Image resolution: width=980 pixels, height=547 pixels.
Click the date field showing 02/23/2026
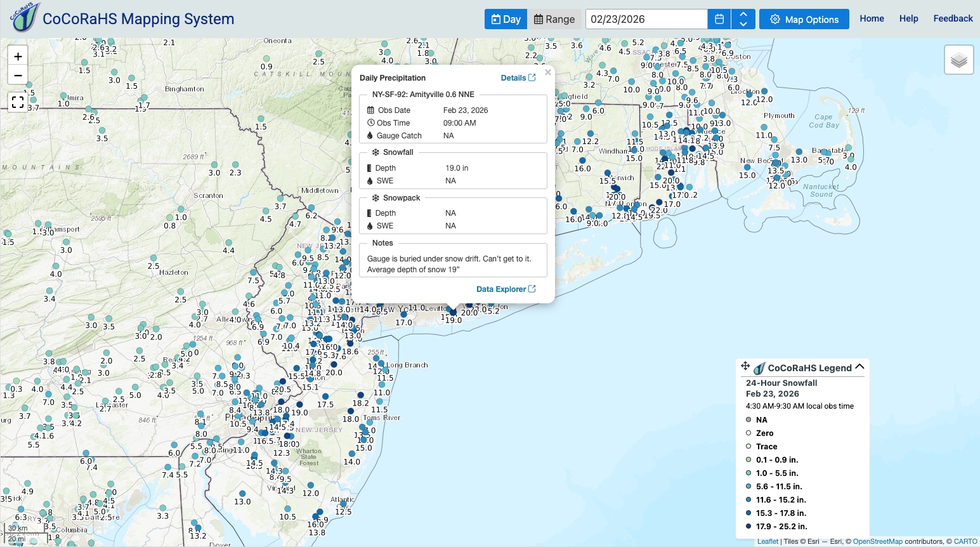pos(646,19)
